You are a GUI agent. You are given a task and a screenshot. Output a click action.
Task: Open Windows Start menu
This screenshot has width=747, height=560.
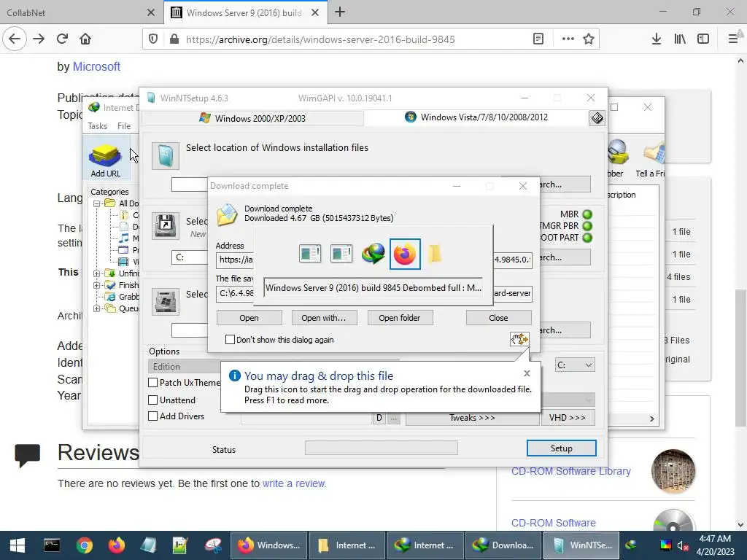(18, 545)
